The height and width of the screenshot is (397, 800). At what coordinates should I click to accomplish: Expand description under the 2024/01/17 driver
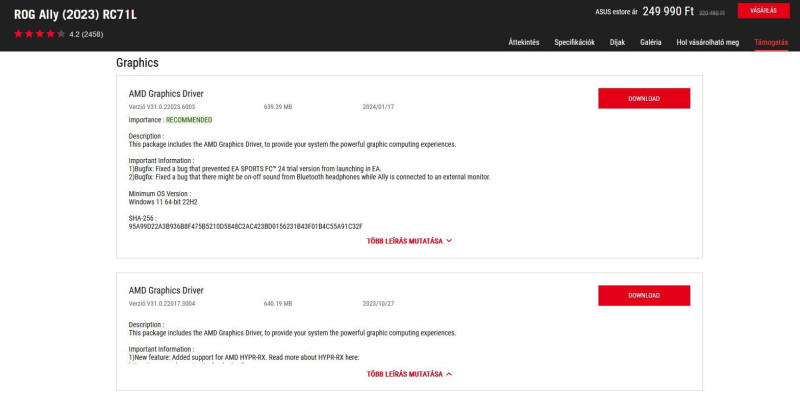[x=409, y=241]
